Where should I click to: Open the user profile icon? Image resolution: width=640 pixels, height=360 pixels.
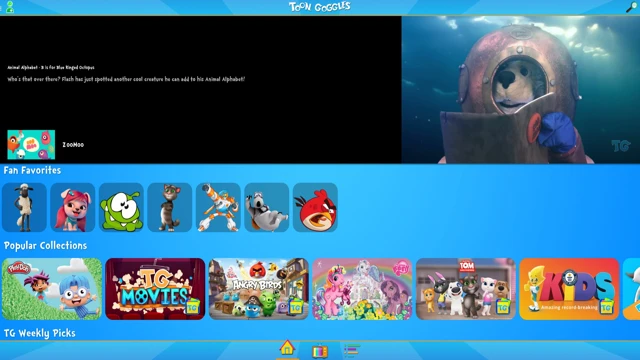pyautogui.click(x=10, y=7)
